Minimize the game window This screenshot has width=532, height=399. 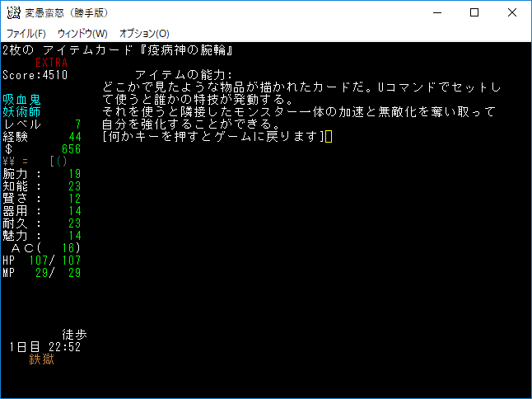pos(436,12)
